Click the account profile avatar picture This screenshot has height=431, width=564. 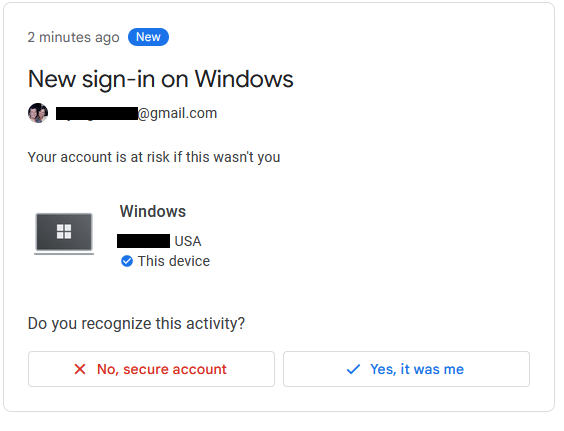[38, 113]
